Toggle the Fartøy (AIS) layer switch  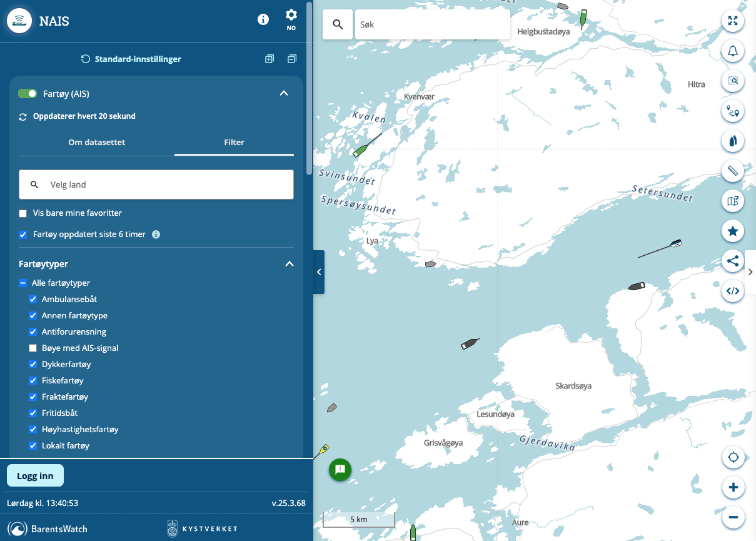tap(28, 94)
